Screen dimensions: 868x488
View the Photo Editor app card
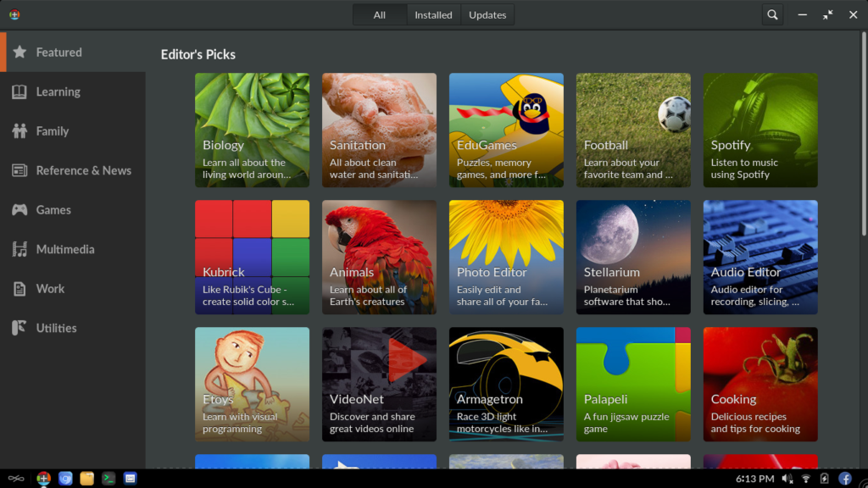pyautogui.click(x=506, y=258)
